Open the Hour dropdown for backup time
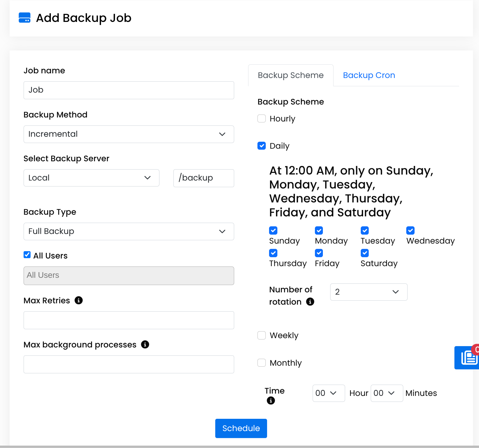Image resolution: width=479 pixels, height=448 pixels. pyautogui.click(x=329, y=393)
